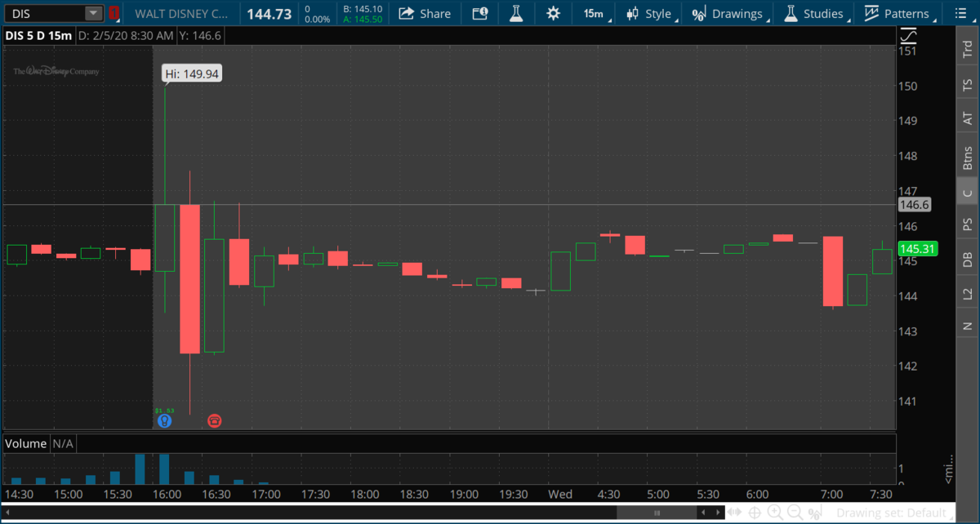Image resolution: width=980 pixels, height=524 pixels.
Task: Click the red clipboard link icon beside symbol
Action: click(114, 13)
